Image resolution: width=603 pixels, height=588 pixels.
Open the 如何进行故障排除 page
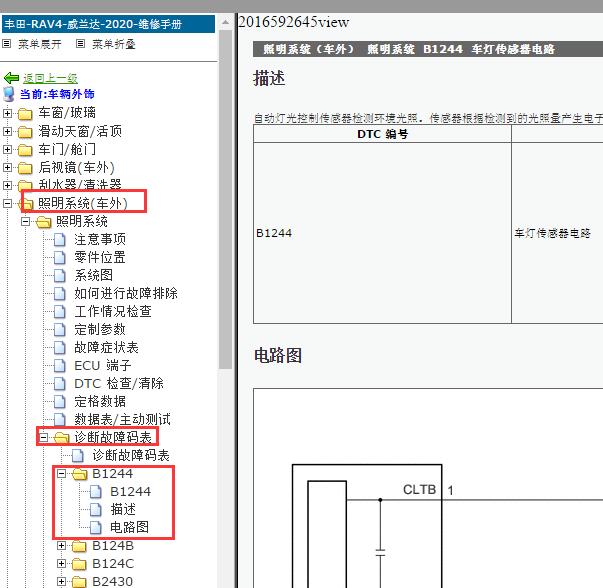126,293
